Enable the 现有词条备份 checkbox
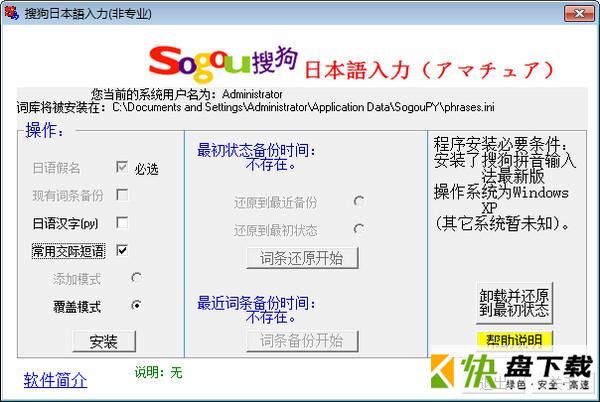This screenshot has width=600, height=402. pyautogui.click(x=122, y=195)
